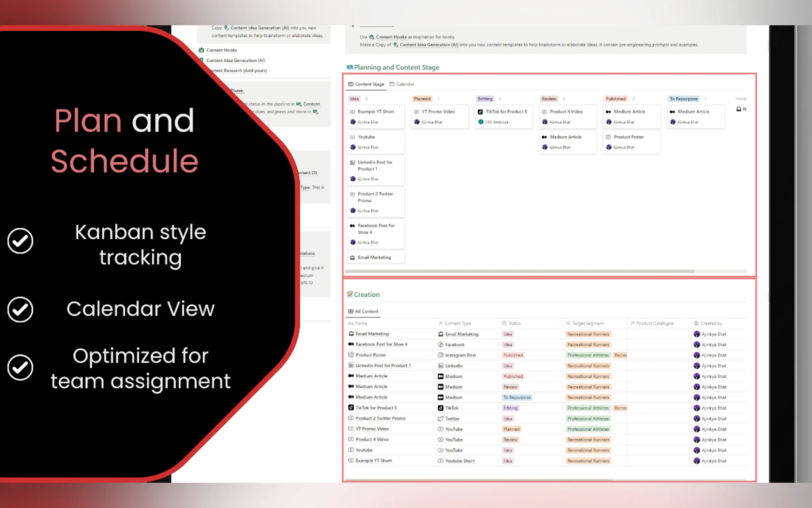Click the To Repurpose colored status label

683,99
